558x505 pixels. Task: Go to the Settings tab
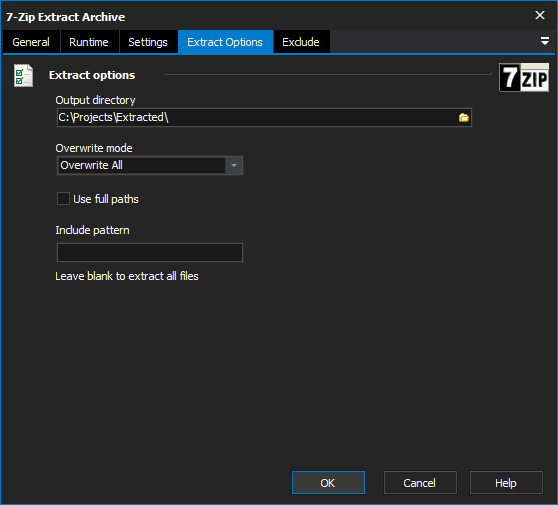tap(148, 42)
